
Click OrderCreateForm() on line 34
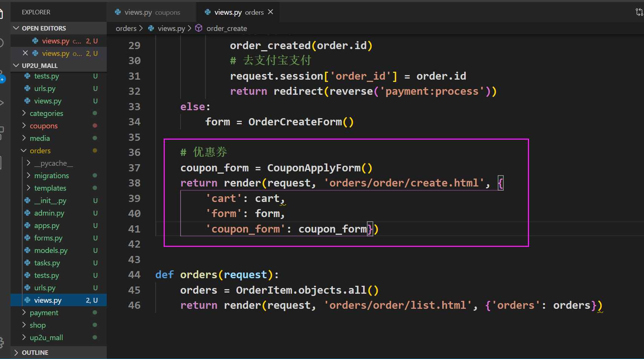point(301,122)
